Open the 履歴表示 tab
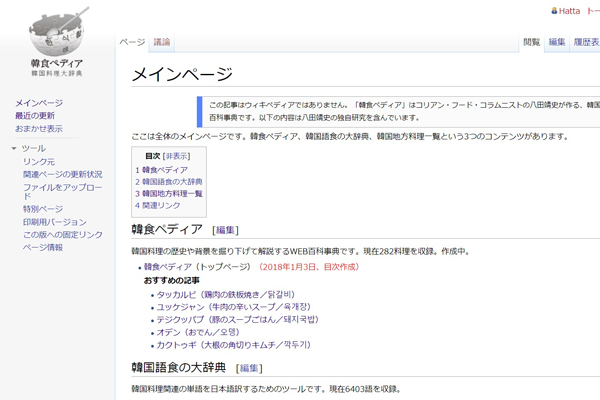 click(586, 42)
